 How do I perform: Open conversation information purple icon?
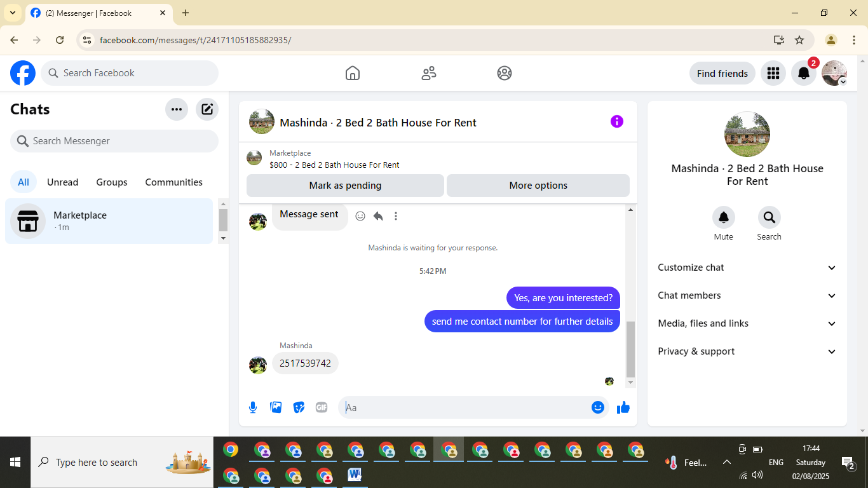click(x=617, y=121)
